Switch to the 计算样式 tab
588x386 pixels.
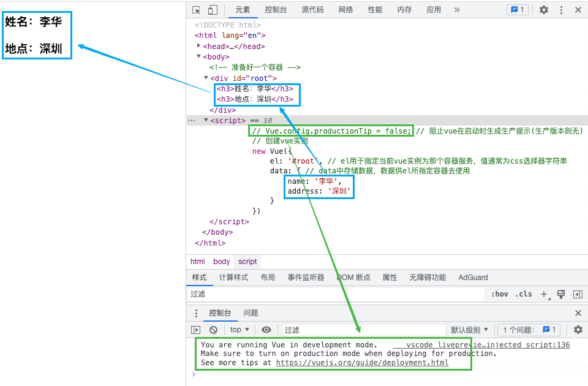pos(233,278)
